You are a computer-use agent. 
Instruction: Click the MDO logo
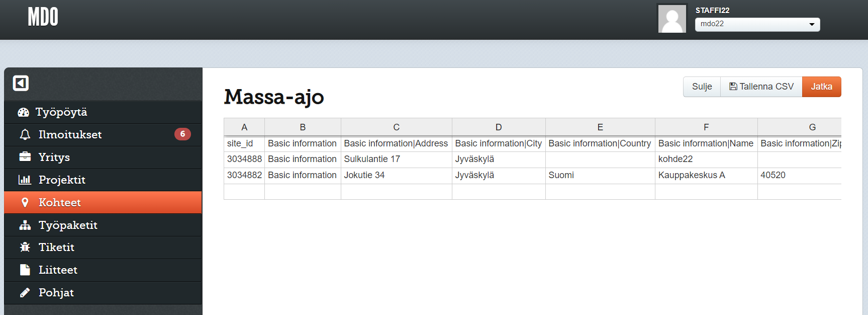click(43, 17)
